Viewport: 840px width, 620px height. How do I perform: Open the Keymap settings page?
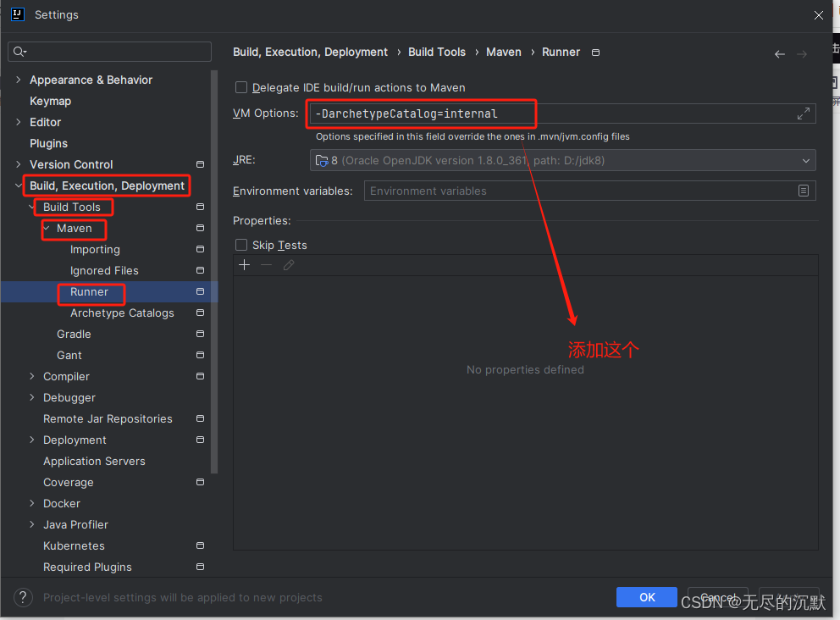[x=50, y=102]
